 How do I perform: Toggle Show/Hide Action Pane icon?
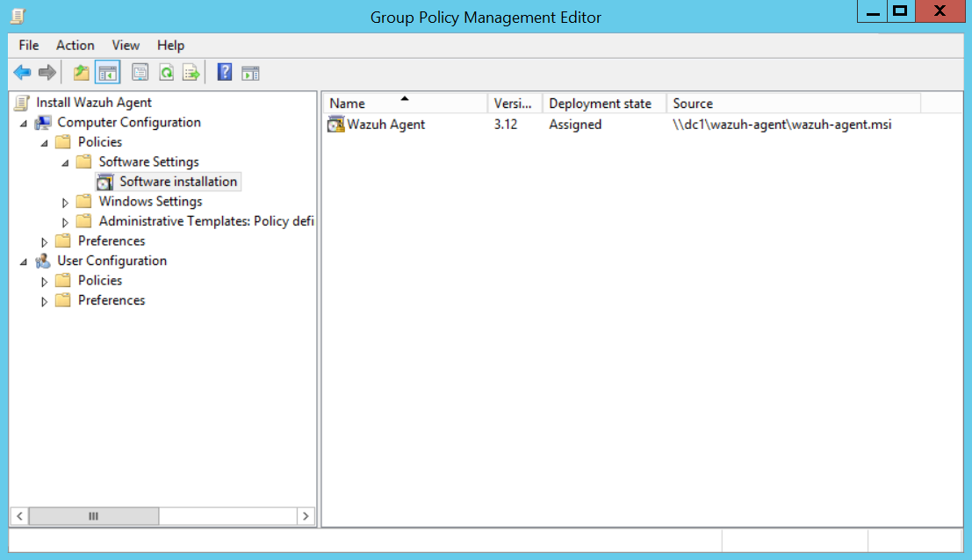pyautogui.click(x=250, y=73)
